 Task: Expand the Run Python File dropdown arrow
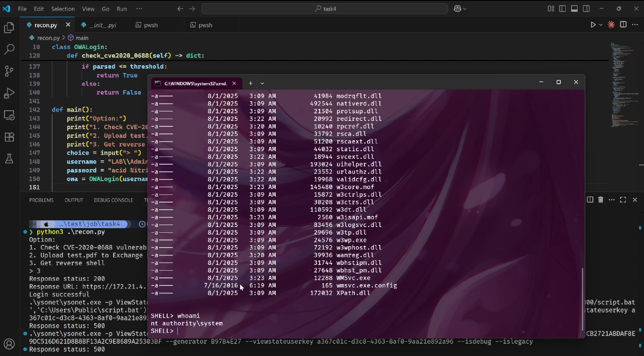click(601, 25)
